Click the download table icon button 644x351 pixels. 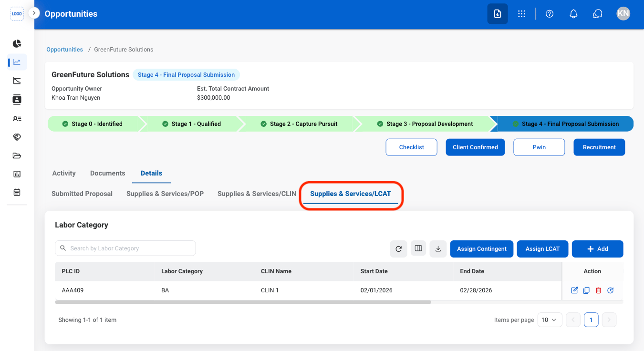pos(438,248)
